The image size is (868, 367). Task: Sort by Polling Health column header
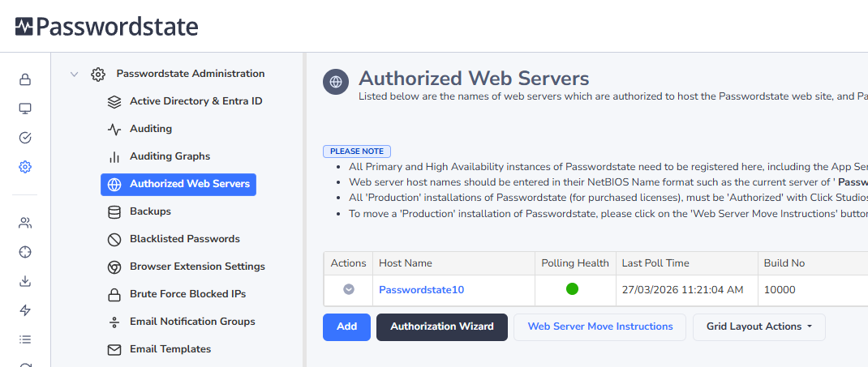click(575, 263)
